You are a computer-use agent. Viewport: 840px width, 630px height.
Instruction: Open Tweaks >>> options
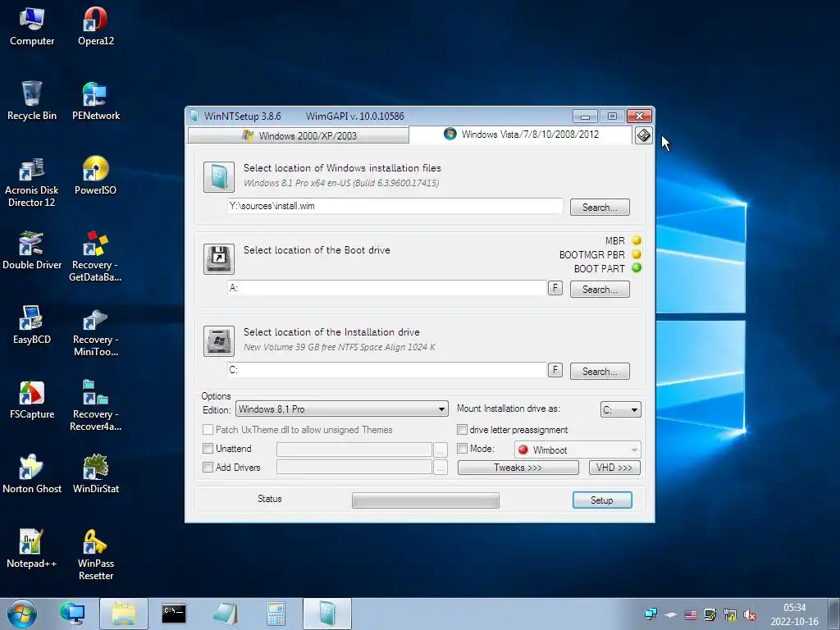[x=518, y=468]
